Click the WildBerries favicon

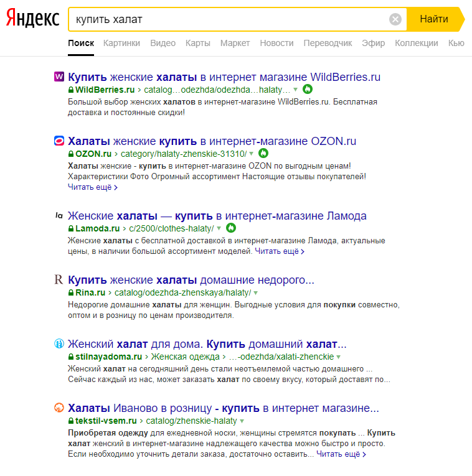click(x=59, y=77)
